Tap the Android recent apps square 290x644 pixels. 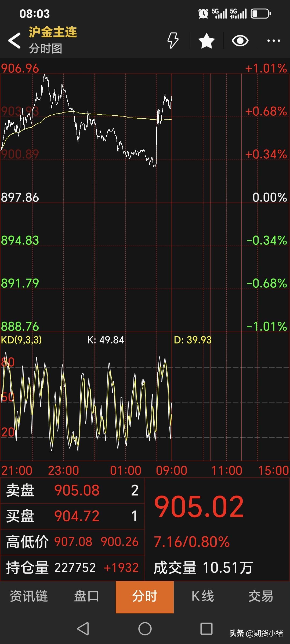[206, 628]
